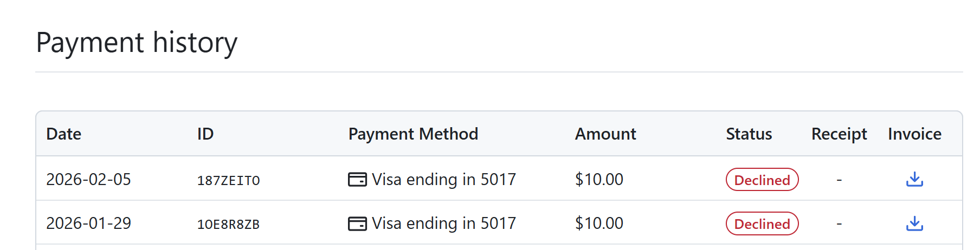This screenshot has height=250, width=980.
Task: Click card icon in 2026-02-05 row
Action: pyautogui.click(x=357, y=180)
